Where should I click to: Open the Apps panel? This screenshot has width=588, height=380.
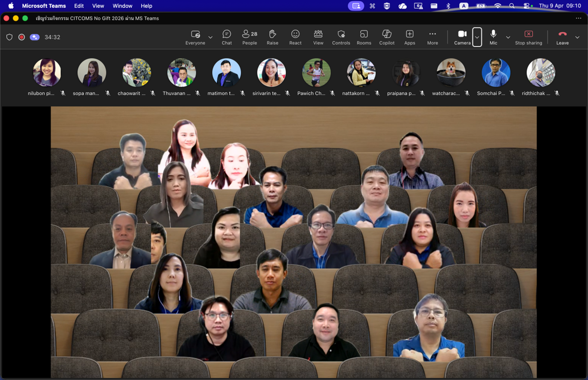tap(410, 37)
